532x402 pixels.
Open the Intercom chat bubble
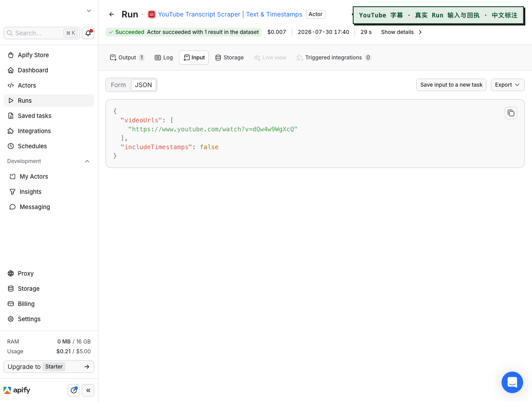(512, 382)
